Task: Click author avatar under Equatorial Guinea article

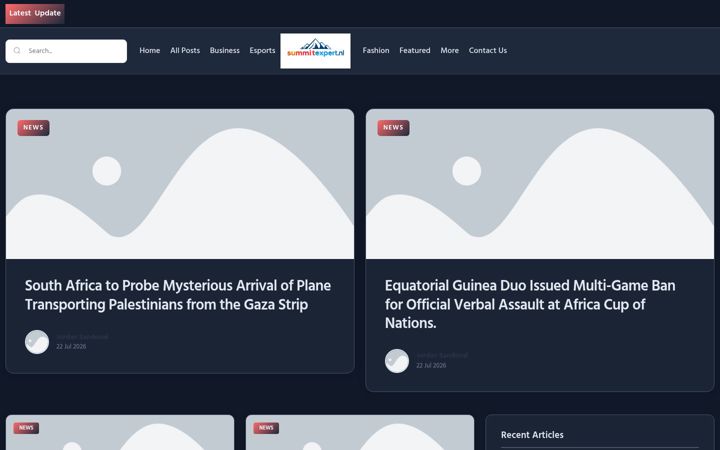Action: [x=397, y=360]
